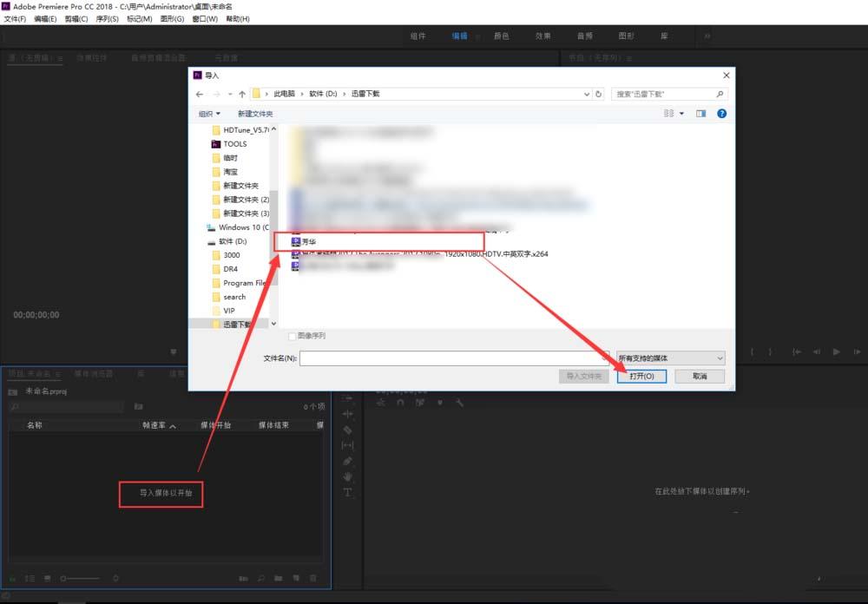The width and height of the screenshot is (868, 604).
Task: Toggle the preview pane icon in the dialog
Action: tap(701, 114)
